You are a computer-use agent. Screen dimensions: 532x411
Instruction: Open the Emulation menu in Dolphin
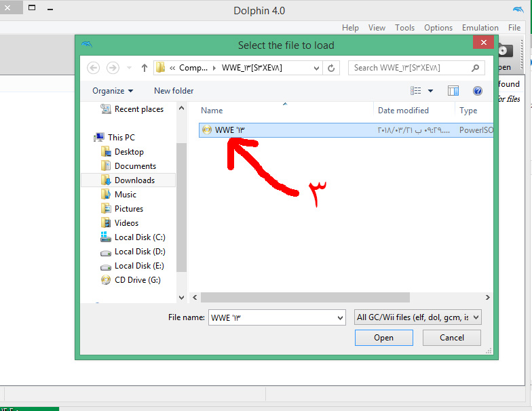point(480,28)
